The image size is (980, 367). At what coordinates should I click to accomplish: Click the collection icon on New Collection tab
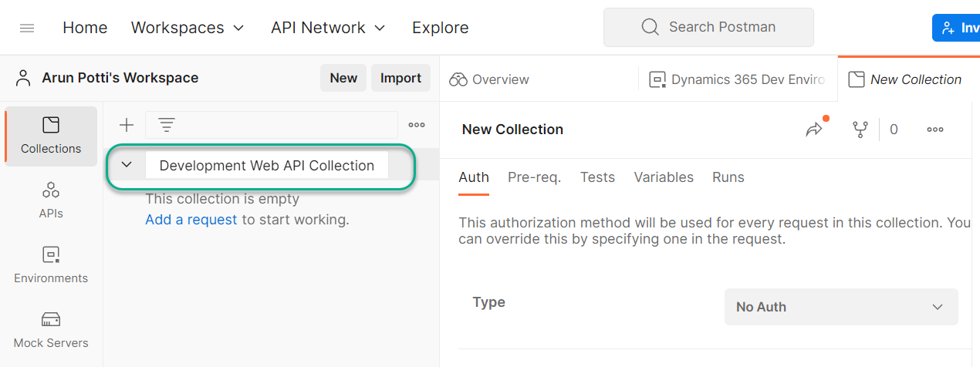(x=856, y=79)
